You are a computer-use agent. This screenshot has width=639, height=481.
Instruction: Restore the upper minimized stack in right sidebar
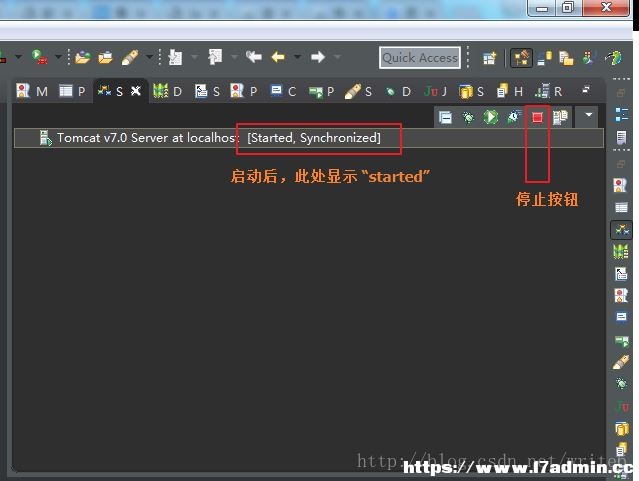click(x=621, y=93)
